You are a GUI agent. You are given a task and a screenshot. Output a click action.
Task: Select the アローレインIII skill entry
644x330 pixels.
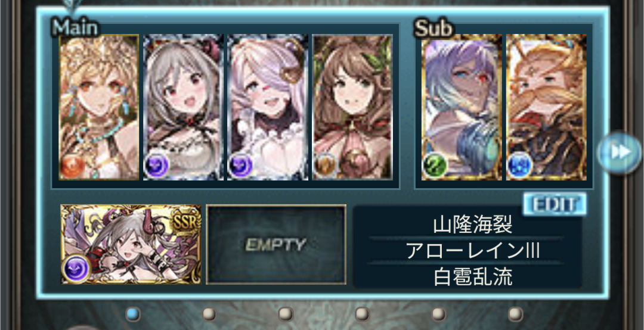pos(472,251)
